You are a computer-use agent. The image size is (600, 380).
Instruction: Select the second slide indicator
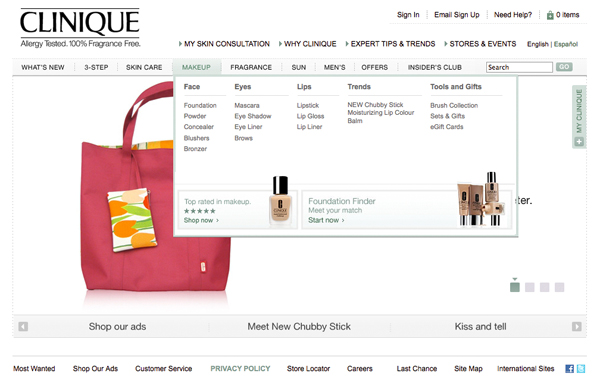530,287
